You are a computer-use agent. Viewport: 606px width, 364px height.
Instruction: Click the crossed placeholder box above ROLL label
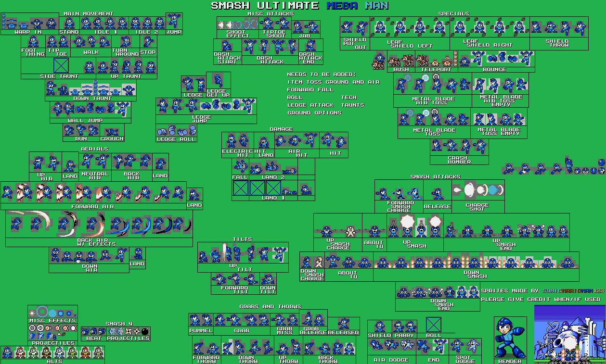pos(434,324)
